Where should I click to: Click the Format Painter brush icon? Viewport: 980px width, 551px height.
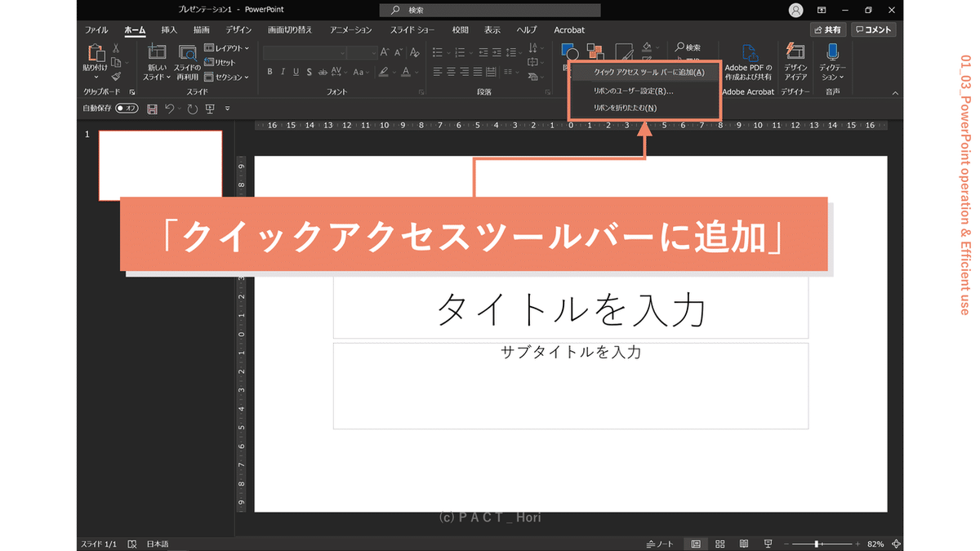pos(116,76)
